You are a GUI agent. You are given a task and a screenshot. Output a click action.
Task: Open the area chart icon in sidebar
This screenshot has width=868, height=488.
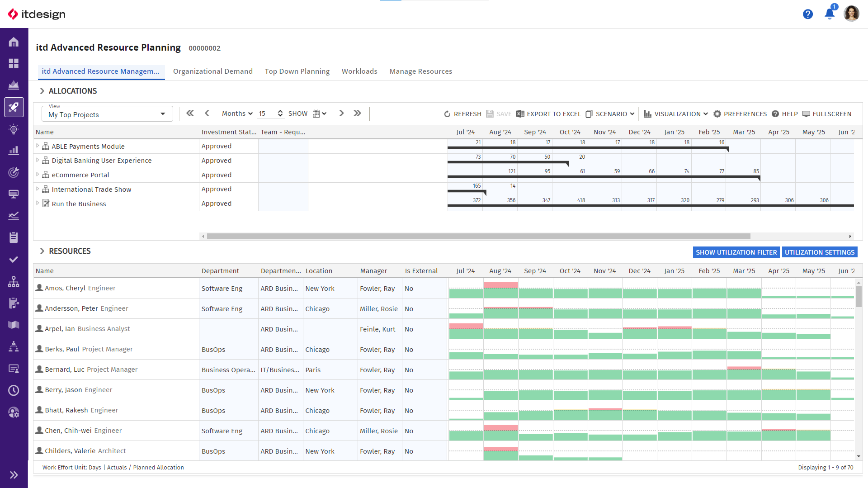point(14,85)
